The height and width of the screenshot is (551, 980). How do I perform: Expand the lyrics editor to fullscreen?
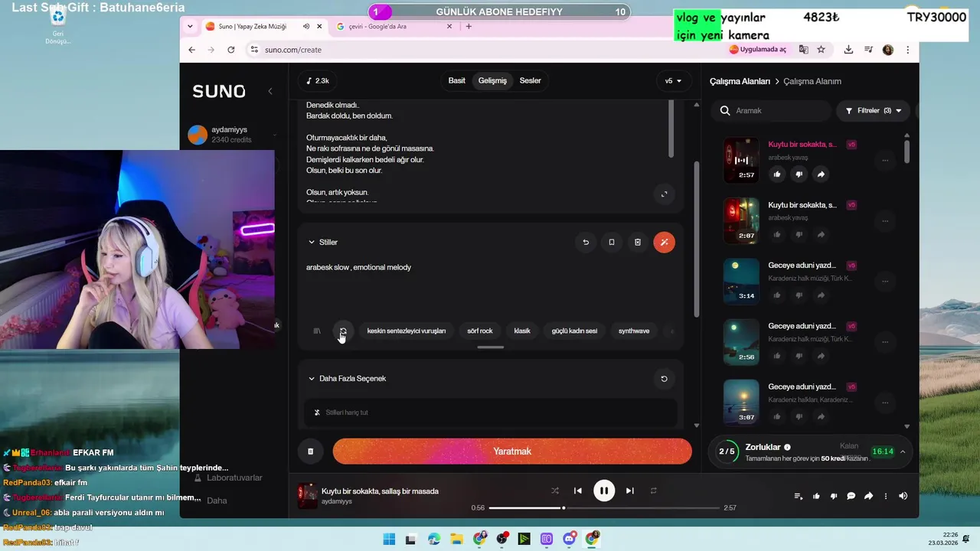(664, 194)
